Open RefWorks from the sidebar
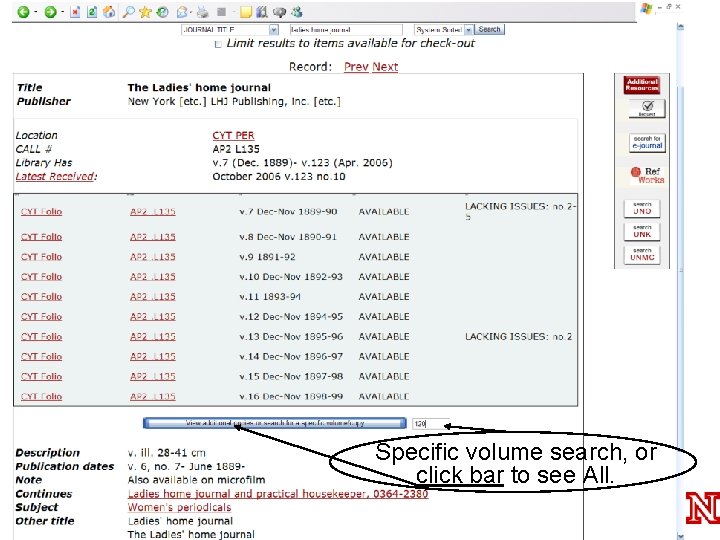 pos(647,175)
